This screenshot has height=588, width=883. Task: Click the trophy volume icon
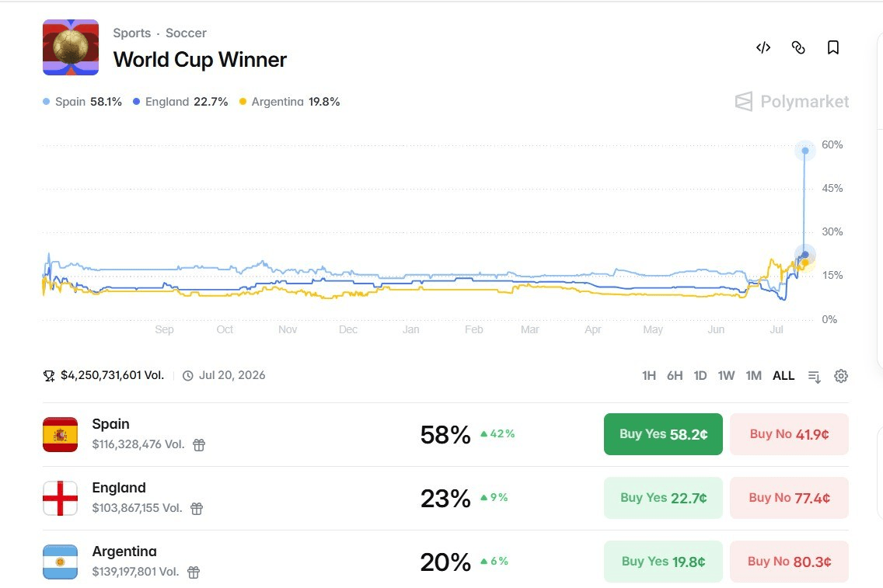[x=49, y=375]
